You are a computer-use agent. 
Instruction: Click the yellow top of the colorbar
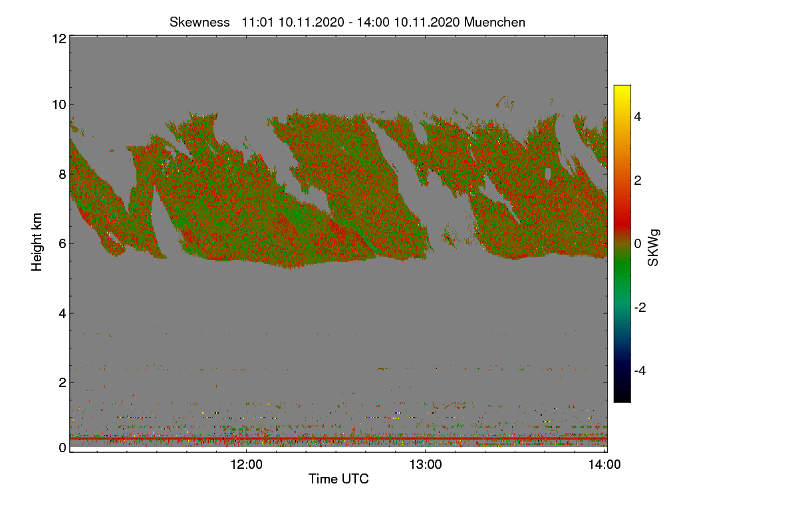(622, 90)
